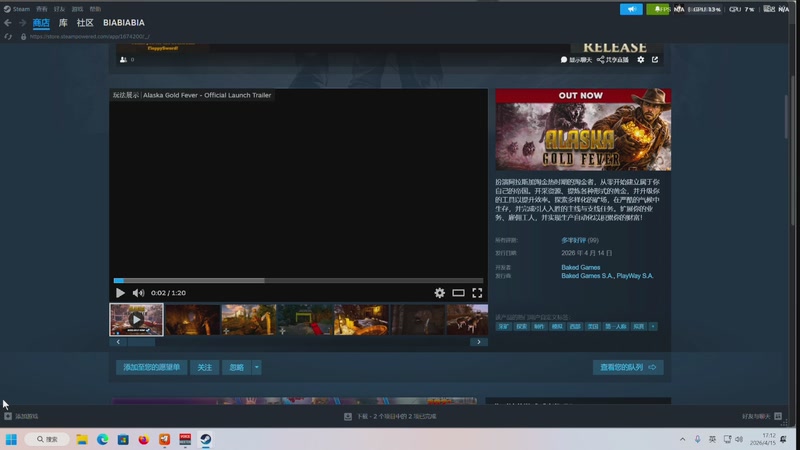This screenshot has height=450, width=800.
Task: Open the Baked Games developer link
Action: (x=581, y=267)
